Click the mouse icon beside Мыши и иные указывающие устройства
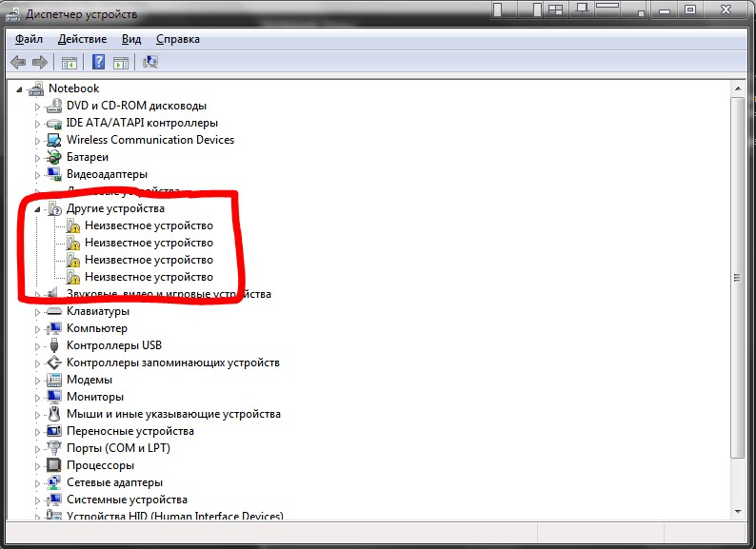756x549 pixels. 54,414
